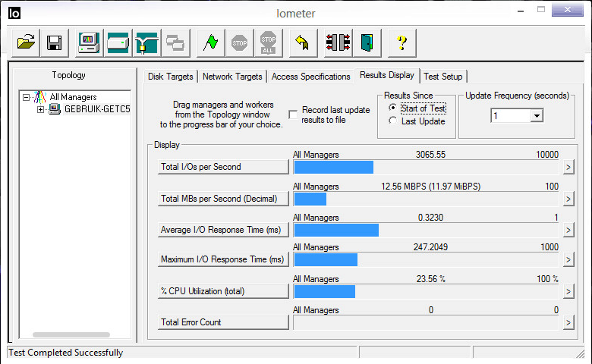
Task: Open the Access Specifications tab
Action: [x=310, y=77]
